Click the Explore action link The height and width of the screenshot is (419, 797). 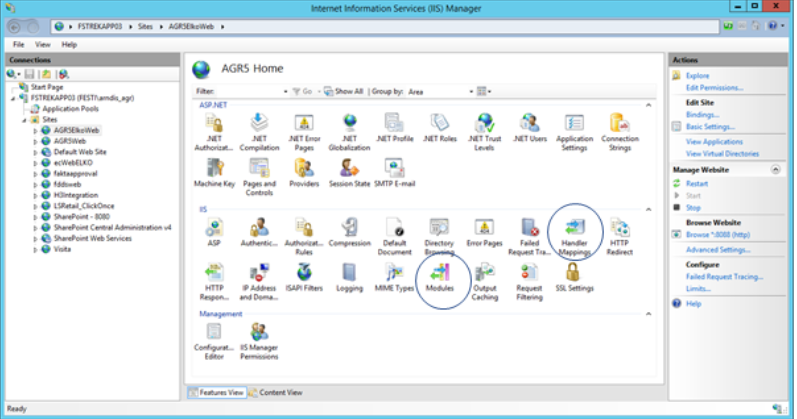point(697,76)
